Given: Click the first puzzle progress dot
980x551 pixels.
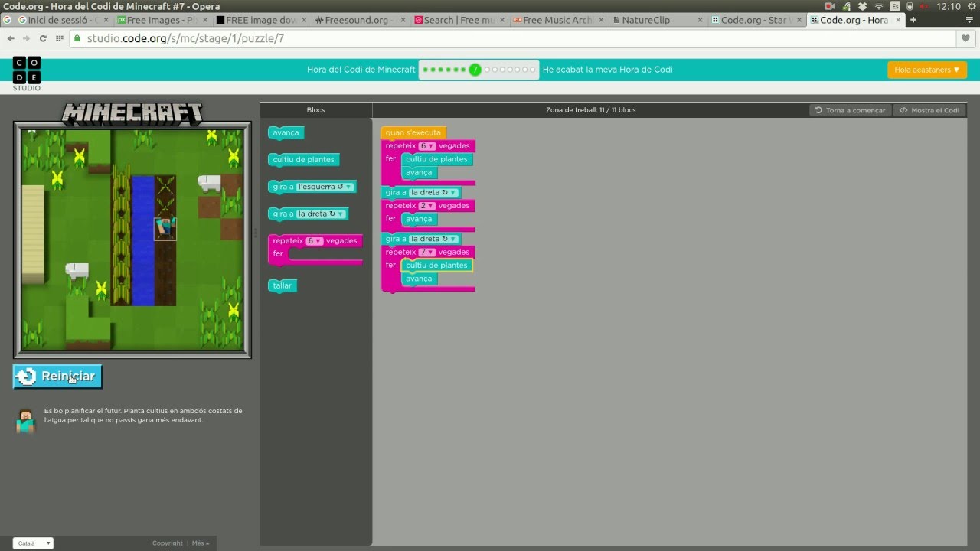Looking at the screenshot, I should tap(425, 70).
